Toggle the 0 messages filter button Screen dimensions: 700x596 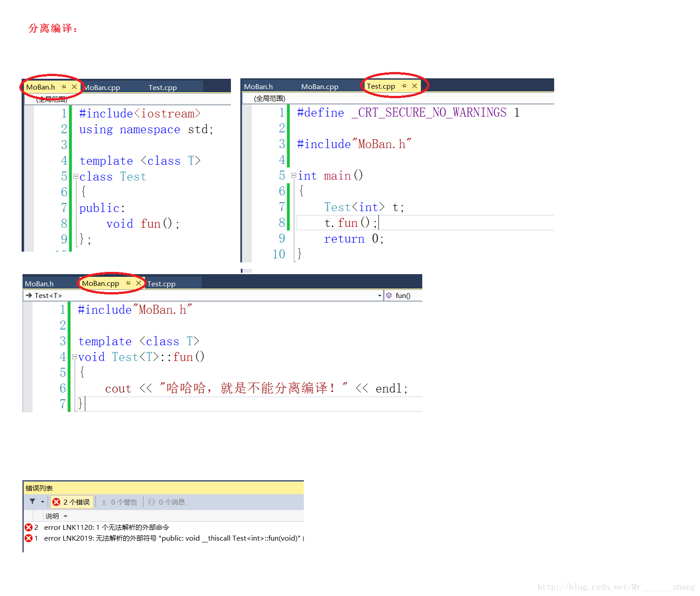click(x=167, y=502)
